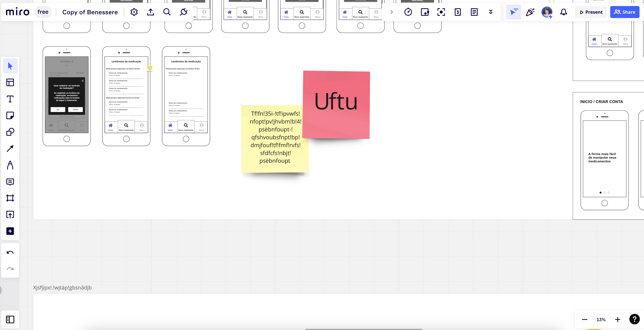644x330 pixels.
Task: Click the Share button
Action: pos(624,12)
